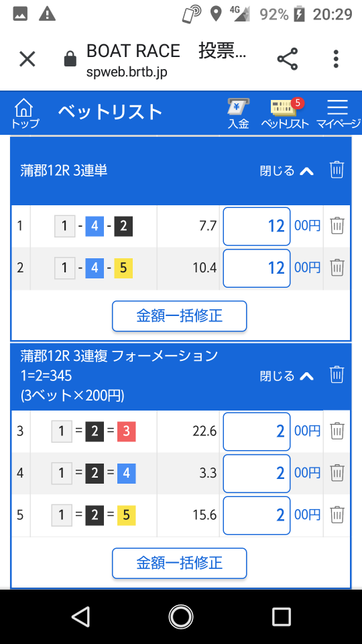Tap the Android back navigation button
Image resolution: width=362 pixels, height=644 pixels.
80,617
